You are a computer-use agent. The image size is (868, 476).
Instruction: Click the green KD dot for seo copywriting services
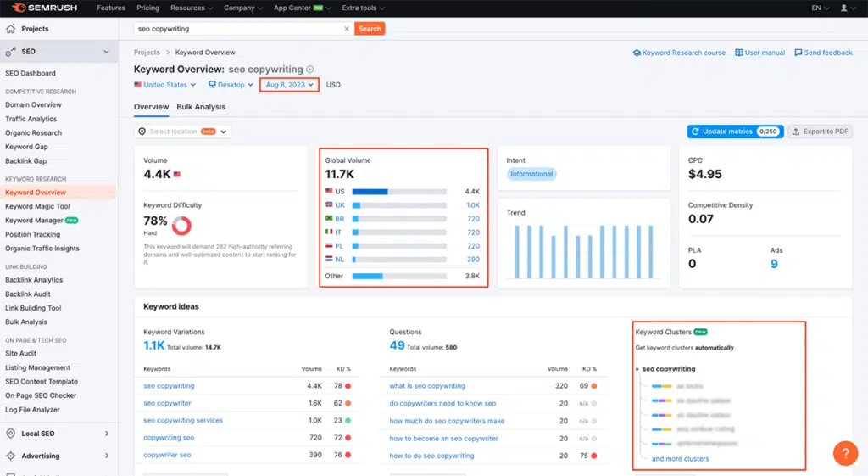(x=348, y=421)
